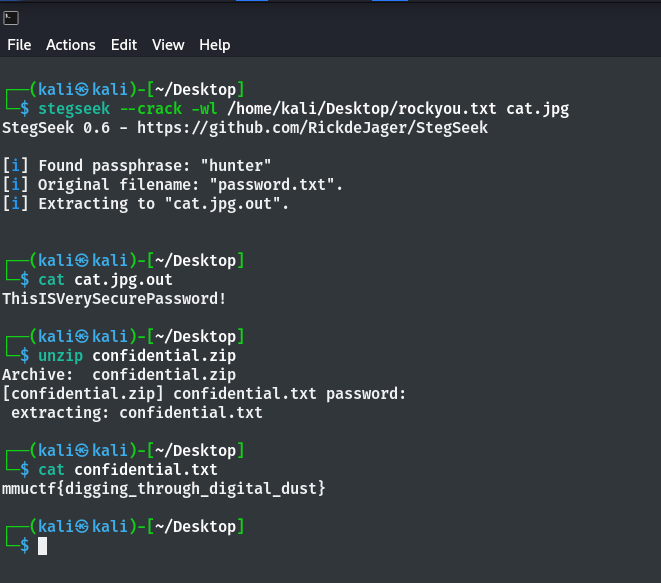Open the Edit menu
This screenshot has width=661, height=583.
124,45
